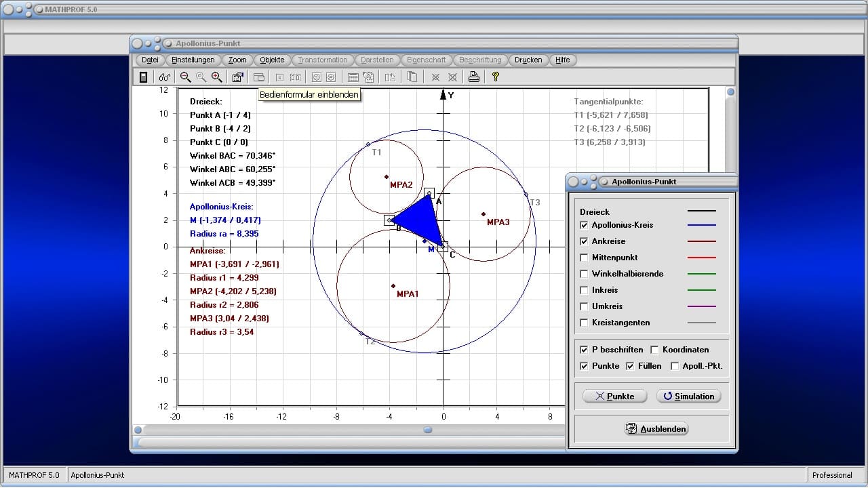Viewport: 868px width, 488px height.
Task: Click the purple Umkreis color line
Action: click(x=702, y=306)
